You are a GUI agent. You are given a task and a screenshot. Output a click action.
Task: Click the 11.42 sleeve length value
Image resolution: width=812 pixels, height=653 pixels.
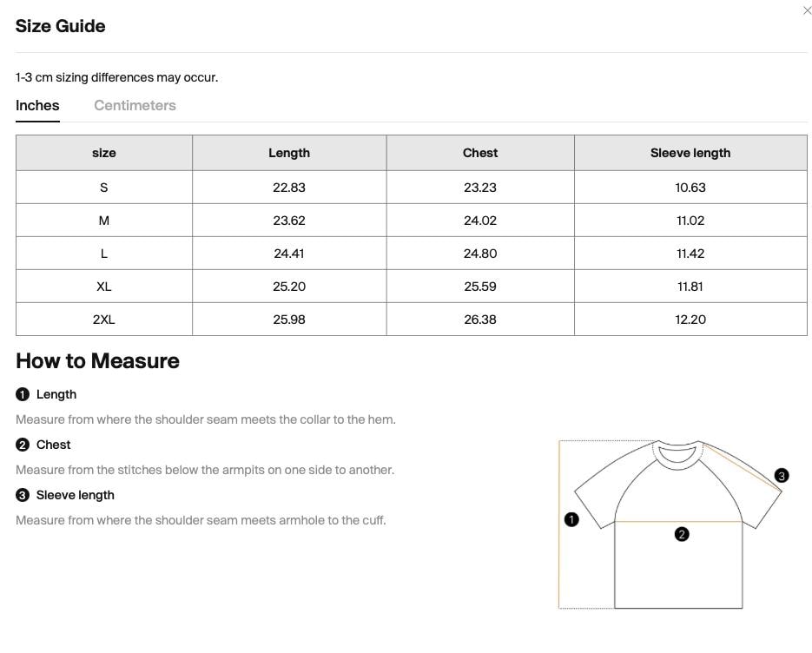point(690,254)
